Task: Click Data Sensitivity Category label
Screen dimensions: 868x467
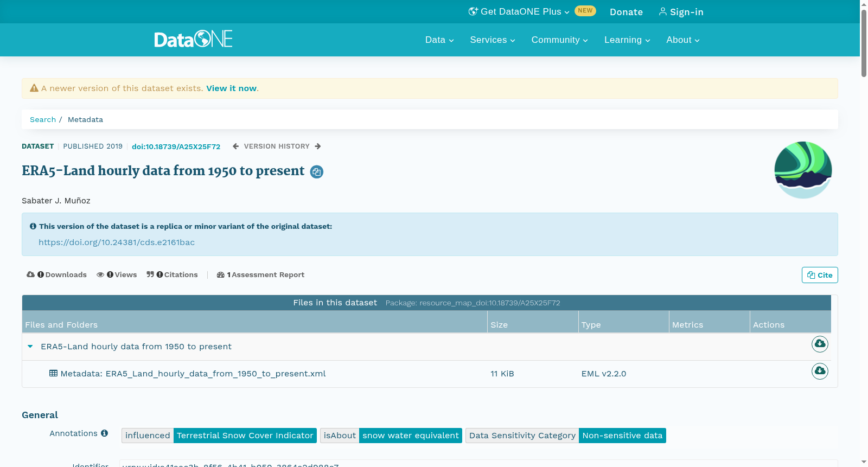Action: tap(522, 436)
